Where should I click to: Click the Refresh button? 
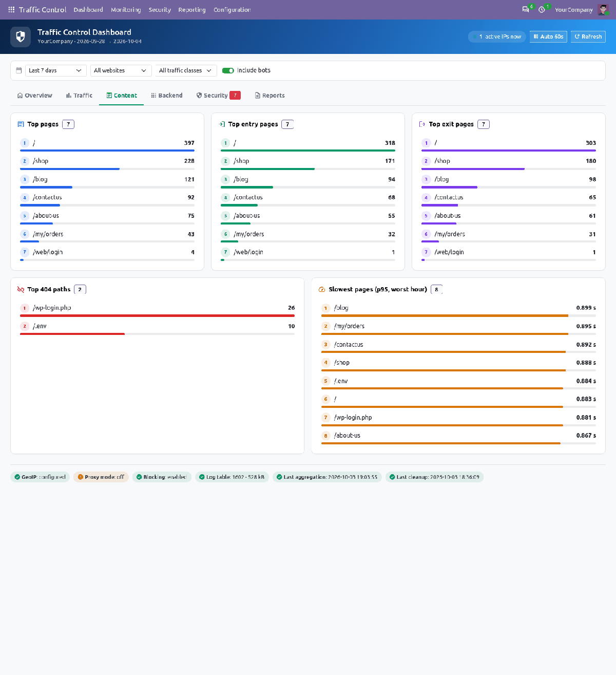click(x=588, y=36)
